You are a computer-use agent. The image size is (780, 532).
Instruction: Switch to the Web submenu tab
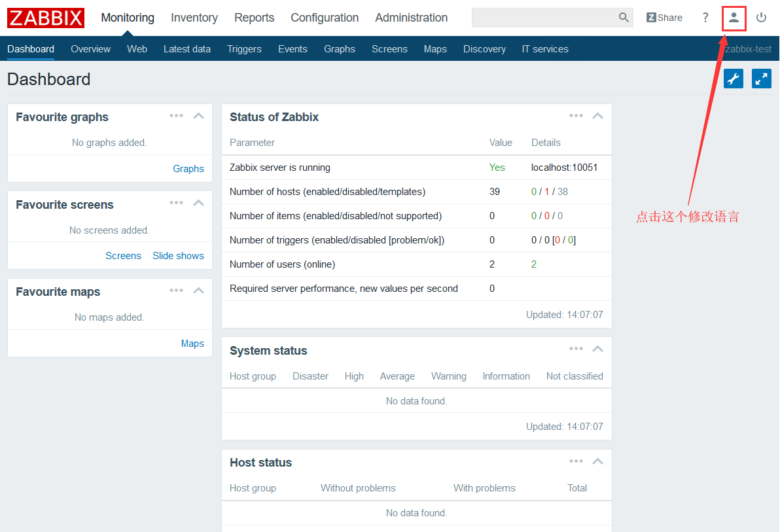pos(137,49)
